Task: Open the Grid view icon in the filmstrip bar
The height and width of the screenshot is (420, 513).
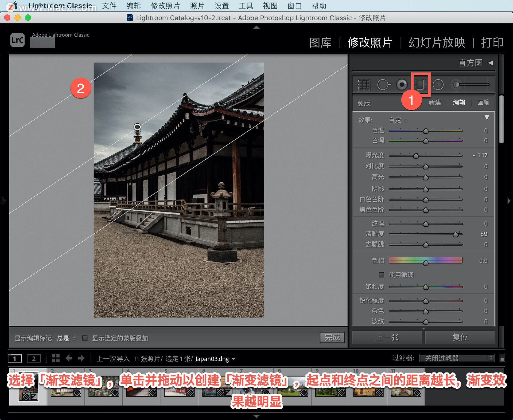Action: point(56,358)
